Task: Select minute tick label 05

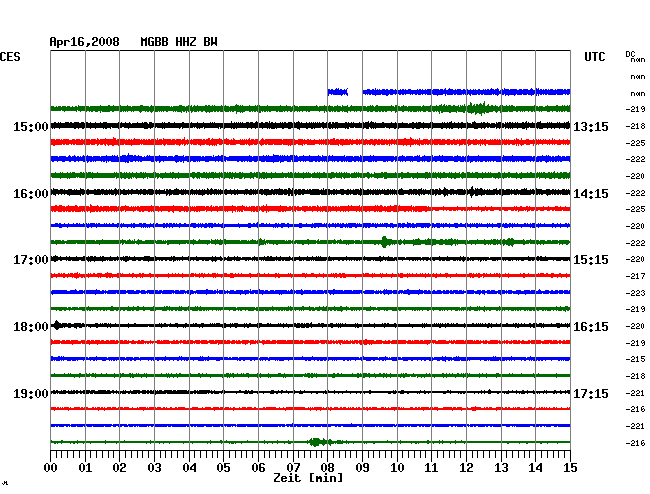Action: (223, 468)
